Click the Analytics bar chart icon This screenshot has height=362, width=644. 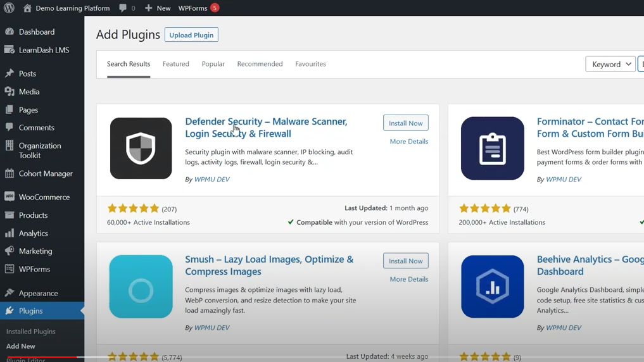pos(9,233)
